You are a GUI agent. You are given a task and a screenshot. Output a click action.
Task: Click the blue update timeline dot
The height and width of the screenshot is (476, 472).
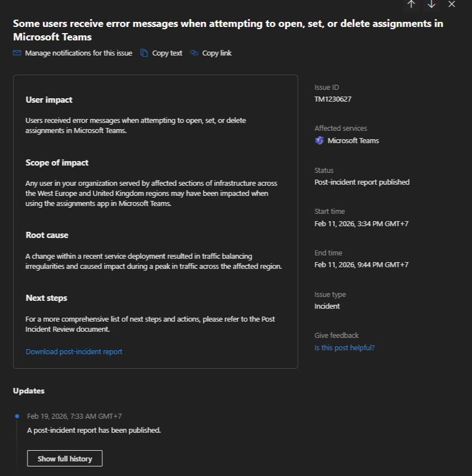pyautogui.click(x=17, y=416)
